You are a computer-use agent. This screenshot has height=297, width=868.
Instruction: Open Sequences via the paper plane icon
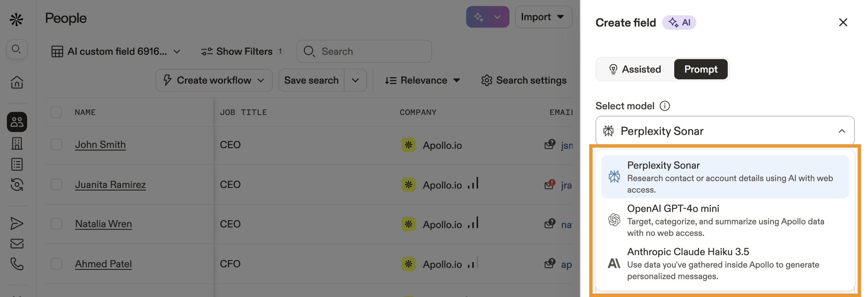pos(17,223)
